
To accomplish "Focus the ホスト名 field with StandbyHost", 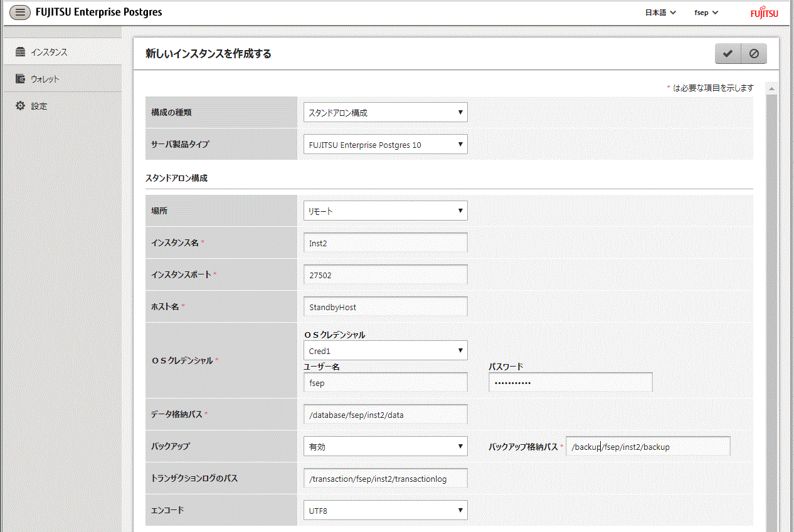I will [x=386, y=307].
